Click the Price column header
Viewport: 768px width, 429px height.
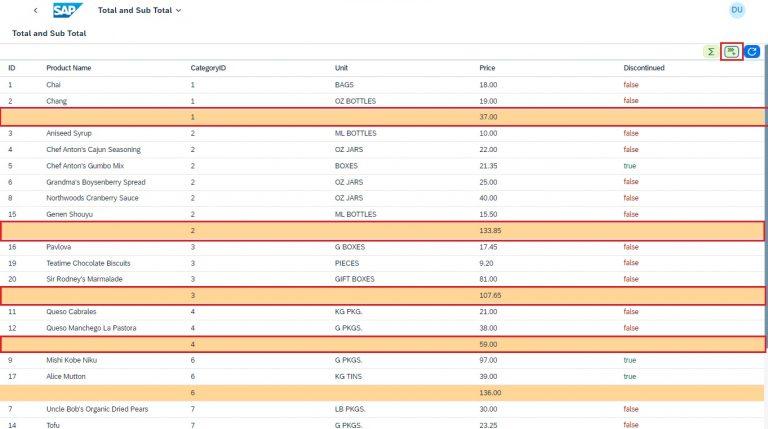(x=487, y=68)
